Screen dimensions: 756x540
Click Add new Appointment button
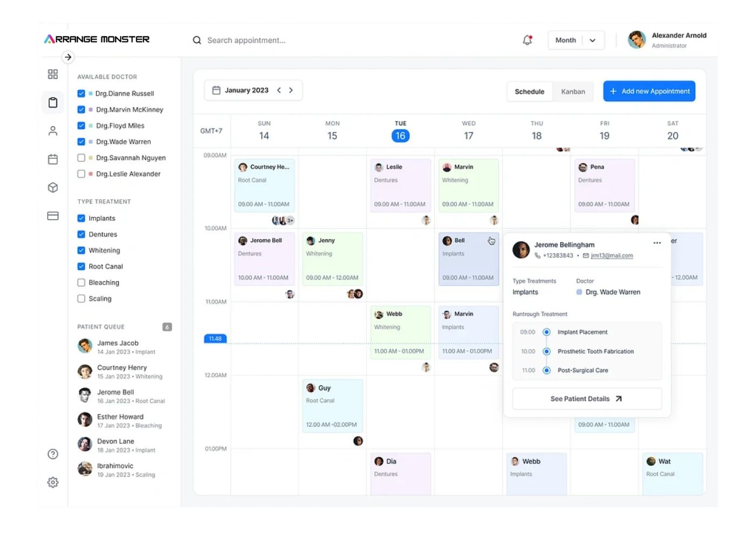(649, 91)
